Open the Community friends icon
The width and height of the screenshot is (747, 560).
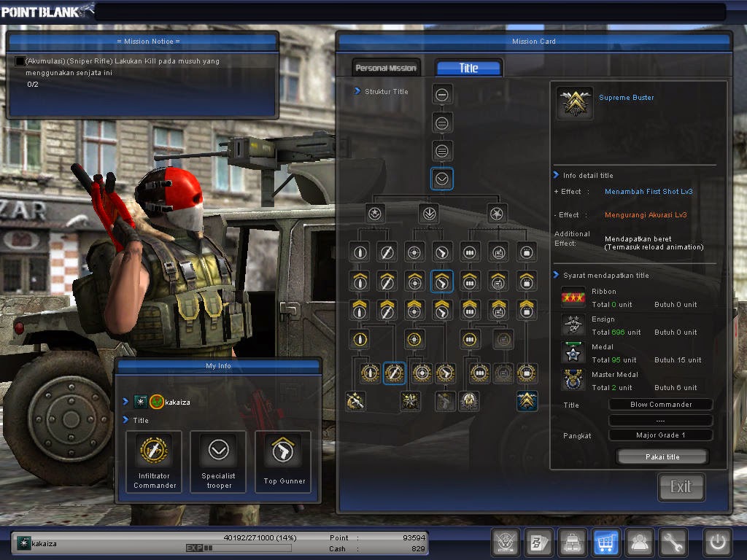tap(640, 542)
